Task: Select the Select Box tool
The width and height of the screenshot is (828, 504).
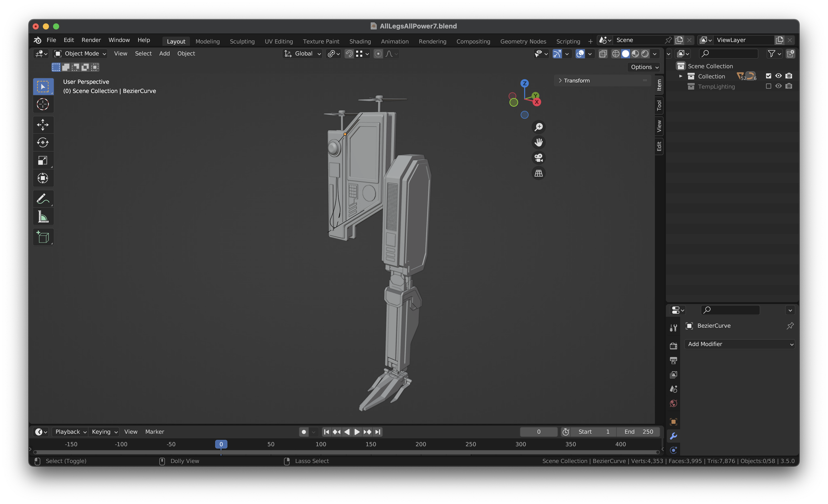Action: click(43, 87)
